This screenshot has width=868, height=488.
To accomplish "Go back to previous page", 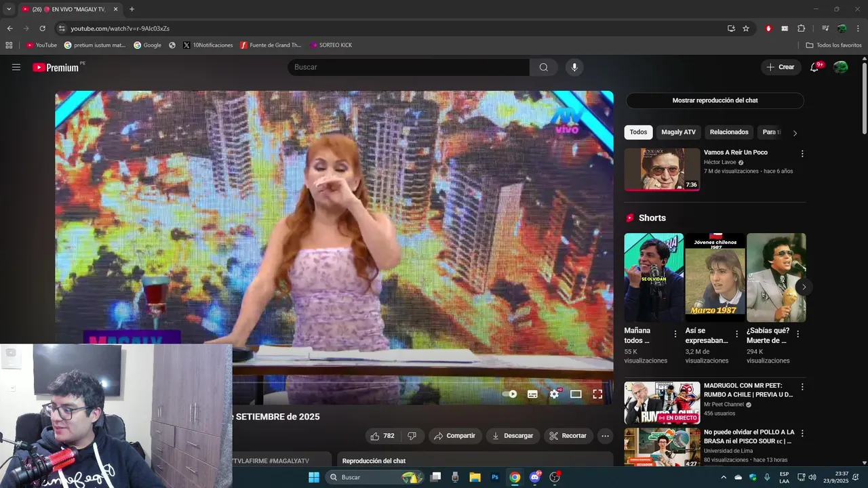I will [x=9, y=28].
